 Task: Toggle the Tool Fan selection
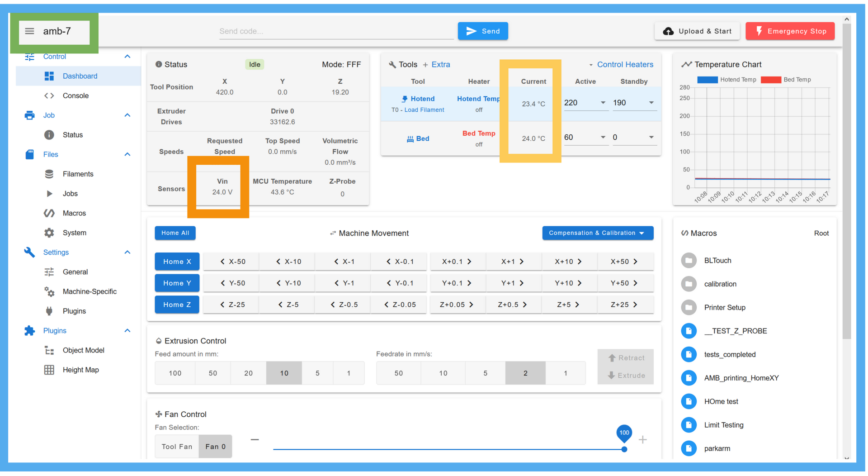pyautogui.click(x=177, y=447)
